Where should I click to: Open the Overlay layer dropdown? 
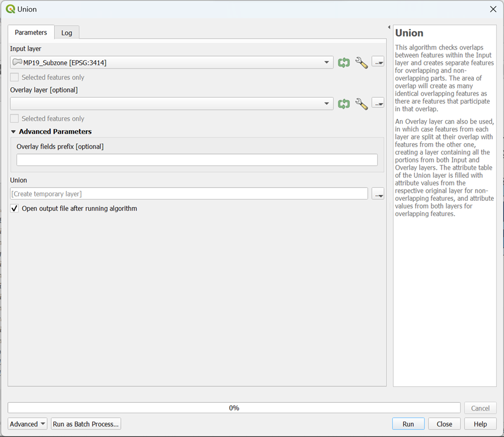click(x=172, y=104)
